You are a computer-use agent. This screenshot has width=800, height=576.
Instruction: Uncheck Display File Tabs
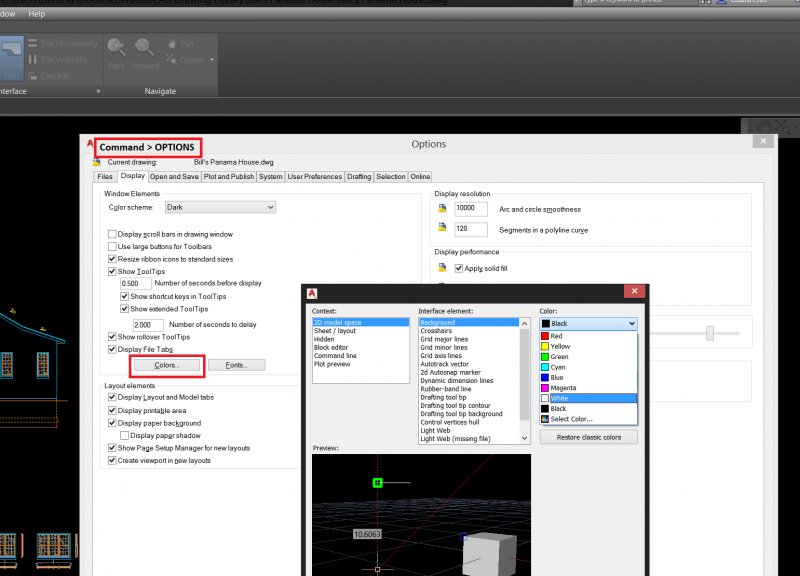coord(112,349)
